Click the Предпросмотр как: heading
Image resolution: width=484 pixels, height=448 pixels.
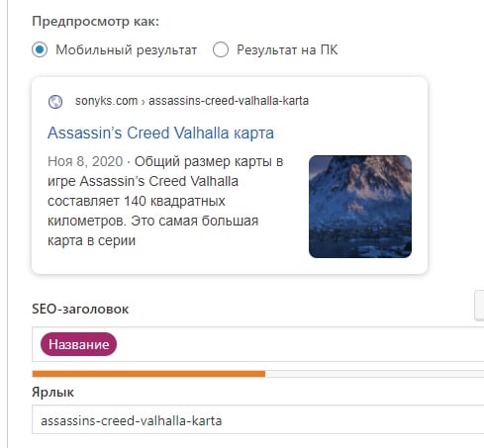[x=95, y=22]
